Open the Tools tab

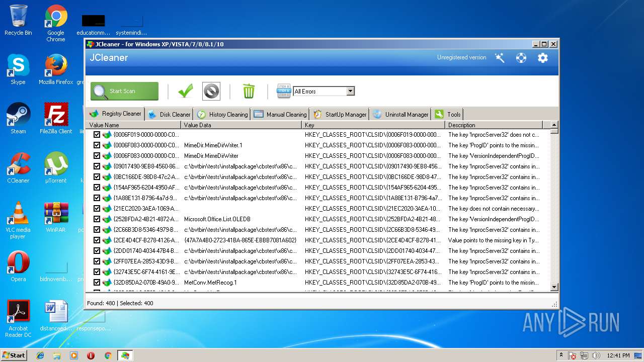[447, 114]
